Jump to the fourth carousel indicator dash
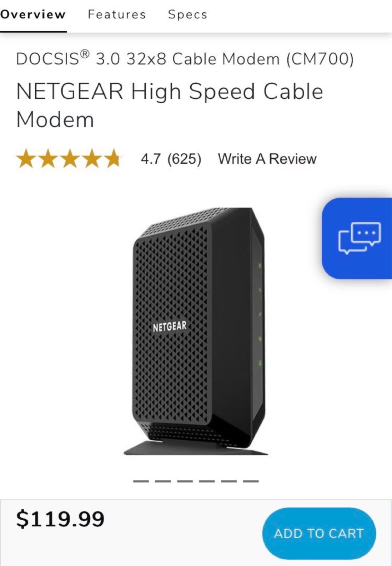The width and height of the screenshot is (392, 566). 207,481
